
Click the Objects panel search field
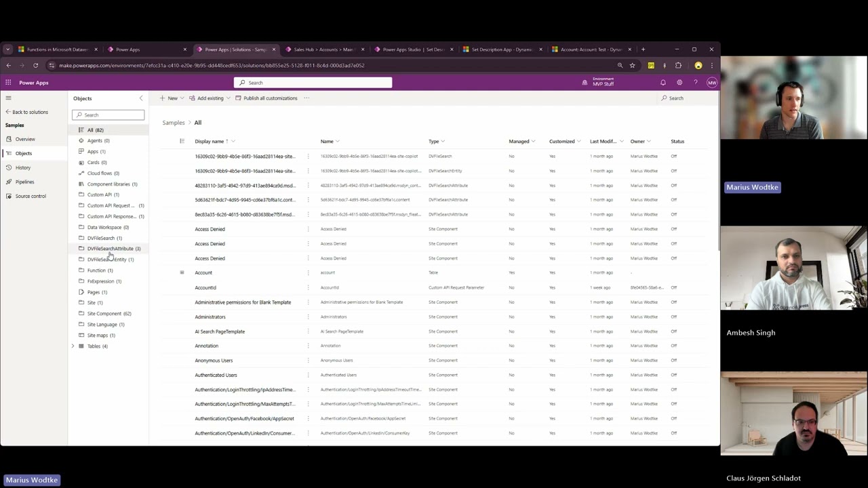(108, 115)
